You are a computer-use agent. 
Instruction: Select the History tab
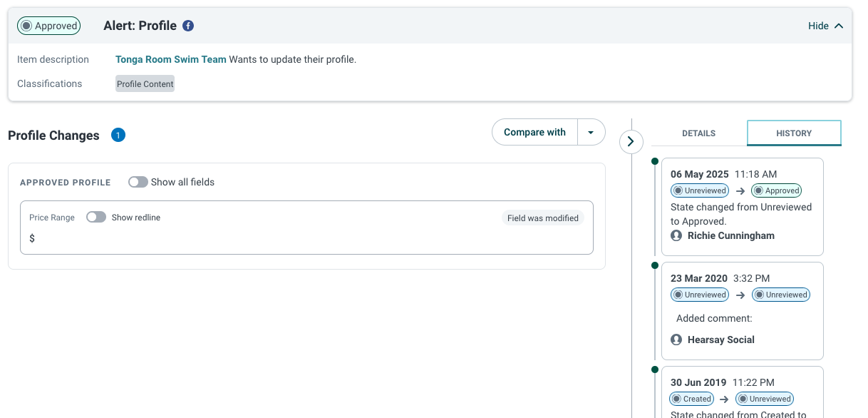[794, 133]
